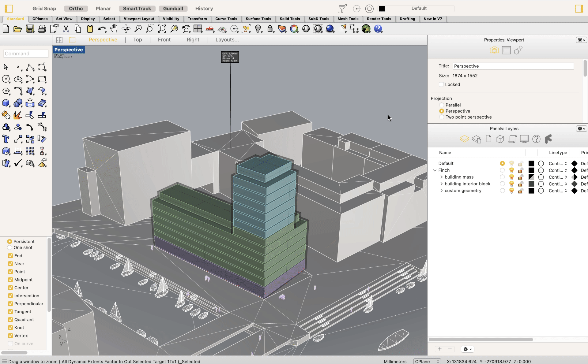Select the Pan hand tool
Image resolution: width=588 pixels, height=364 pixels.
114,29
